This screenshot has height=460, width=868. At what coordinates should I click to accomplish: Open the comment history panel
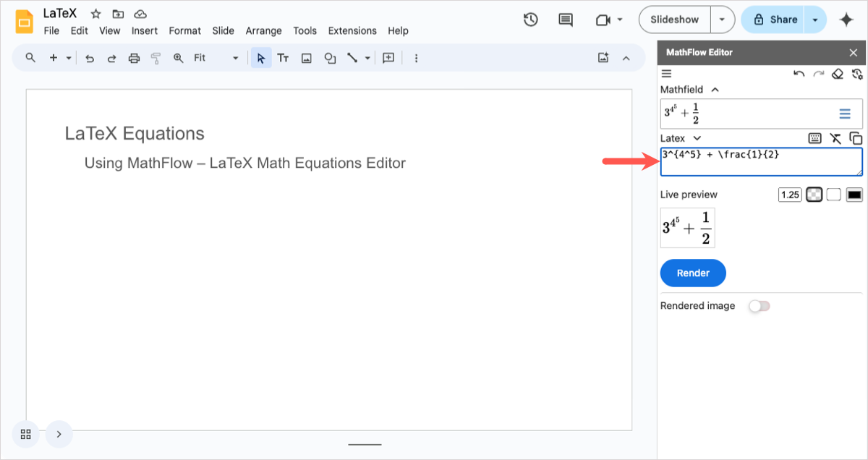pos(566,20)
